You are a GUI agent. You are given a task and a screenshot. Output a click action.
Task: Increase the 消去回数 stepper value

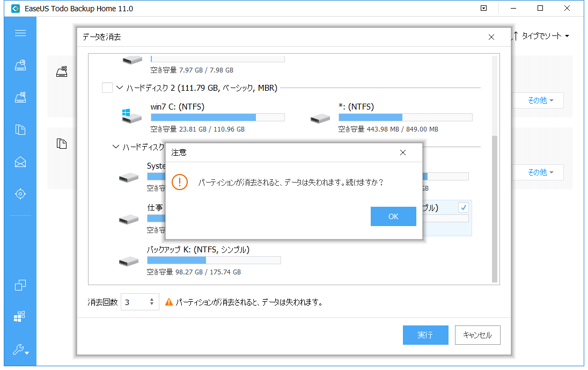152,300
